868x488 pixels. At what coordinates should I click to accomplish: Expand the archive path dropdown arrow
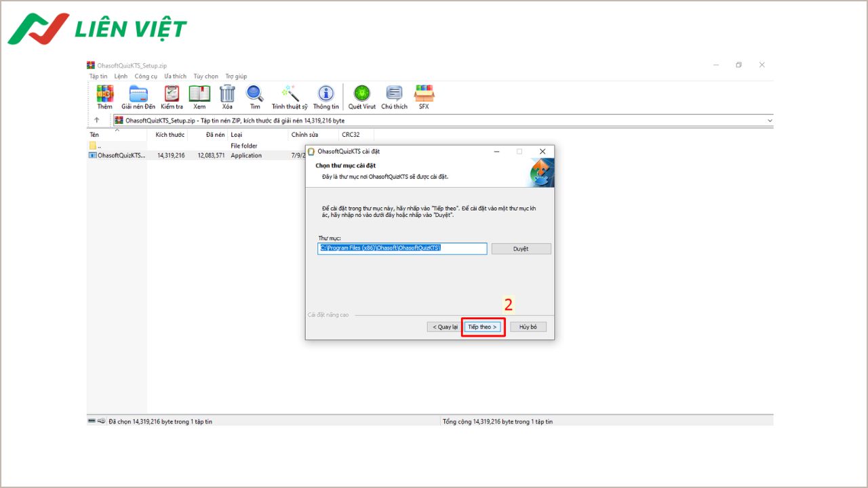pos(770,120)
